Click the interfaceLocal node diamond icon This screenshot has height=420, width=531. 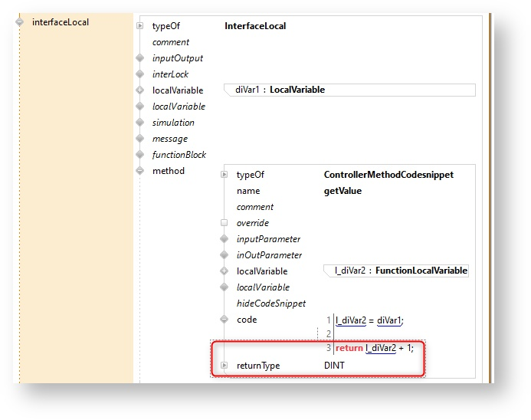(x=20, y=22)
